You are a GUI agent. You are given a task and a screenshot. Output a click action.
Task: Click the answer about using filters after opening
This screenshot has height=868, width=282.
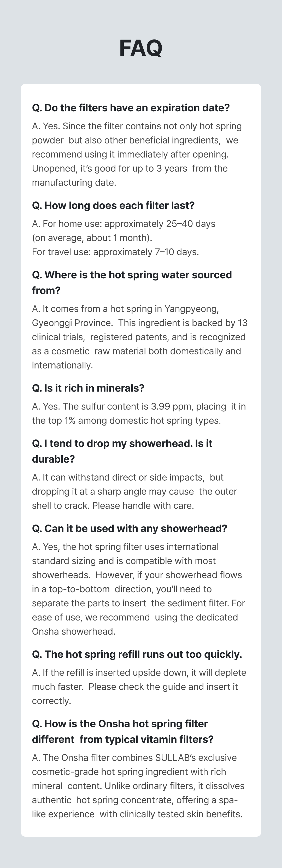click(x=137, y=154)
